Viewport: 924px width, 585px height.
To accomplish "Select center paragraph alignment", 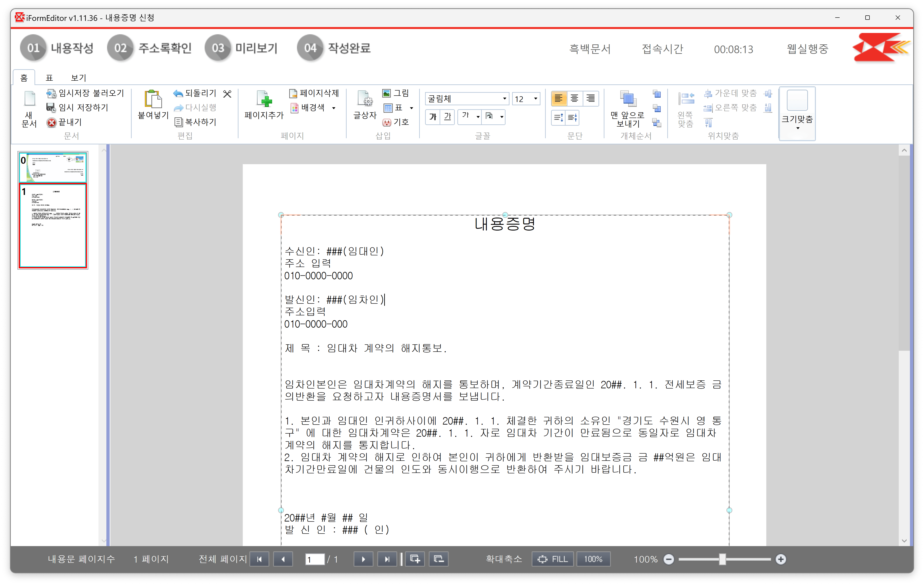I will coord(575,99).
